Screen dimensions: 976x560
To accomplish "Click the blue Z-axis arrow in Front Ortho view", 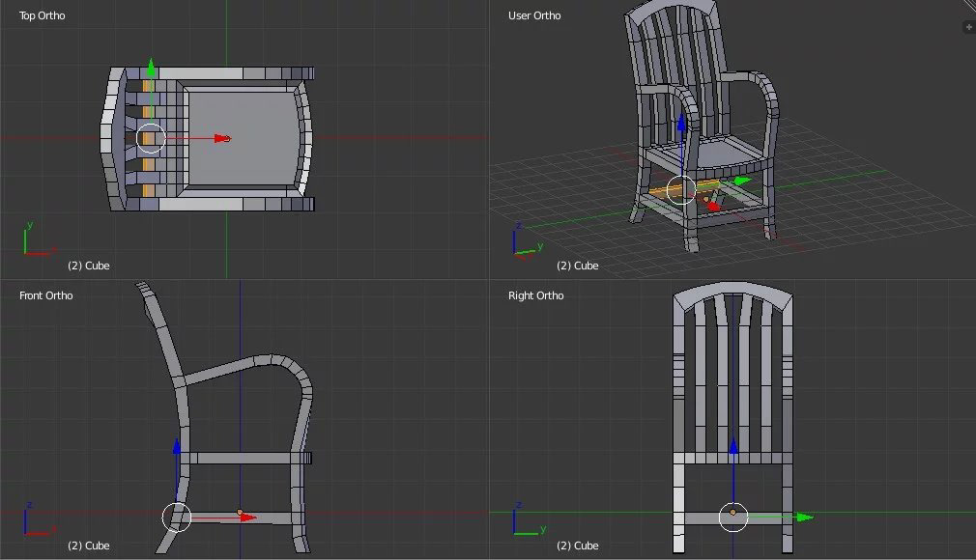I will point(177,446).
